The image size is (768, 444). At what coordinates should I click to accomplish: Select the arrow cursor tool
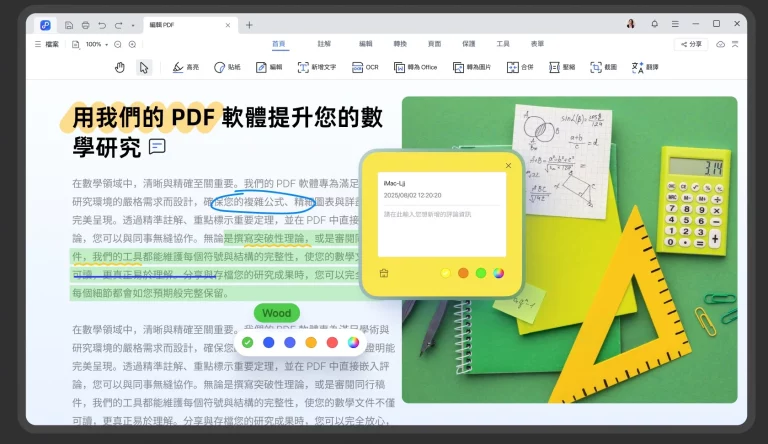click(x=143, y=67)
